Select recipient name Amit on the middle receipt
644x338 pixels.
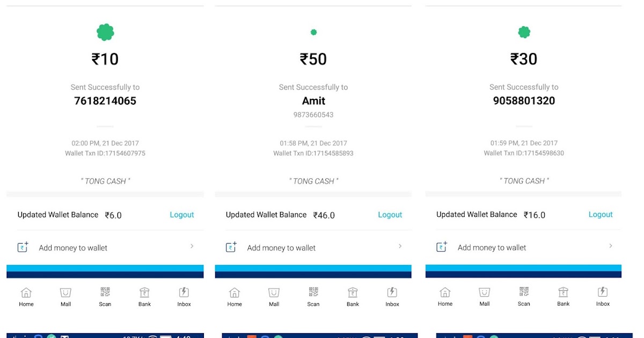pyautogui.click(x=313, y=101)
